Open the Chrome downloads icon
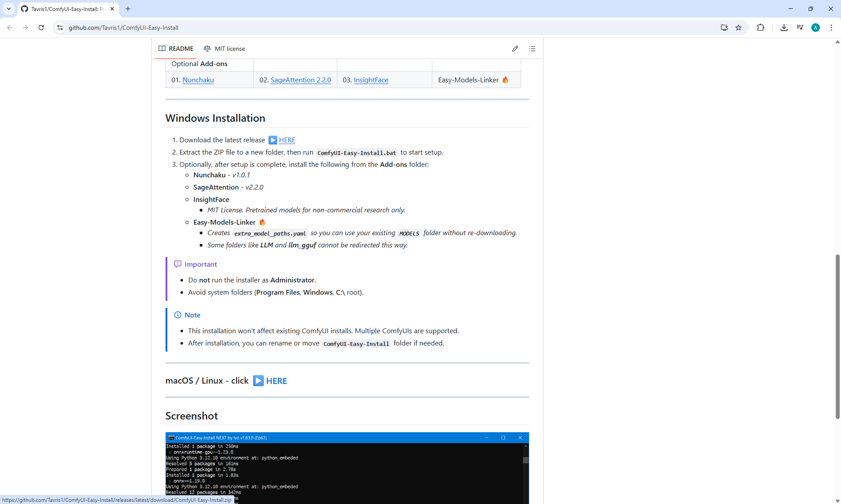Image resolution: width=841 pixels, height=504 pixels. coord(784,28)
